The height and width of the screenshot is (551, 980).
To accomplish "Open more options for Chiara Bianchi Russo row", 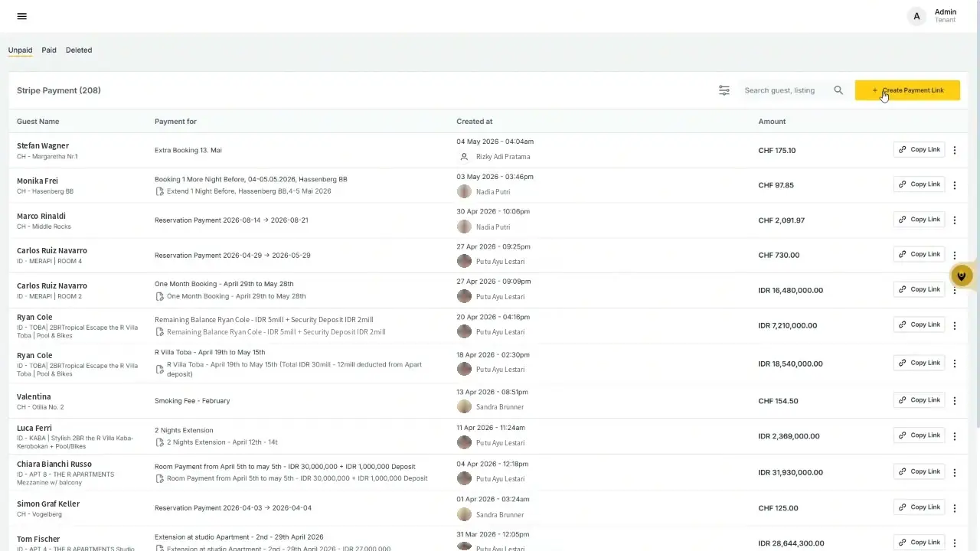I will pos(954,472).
